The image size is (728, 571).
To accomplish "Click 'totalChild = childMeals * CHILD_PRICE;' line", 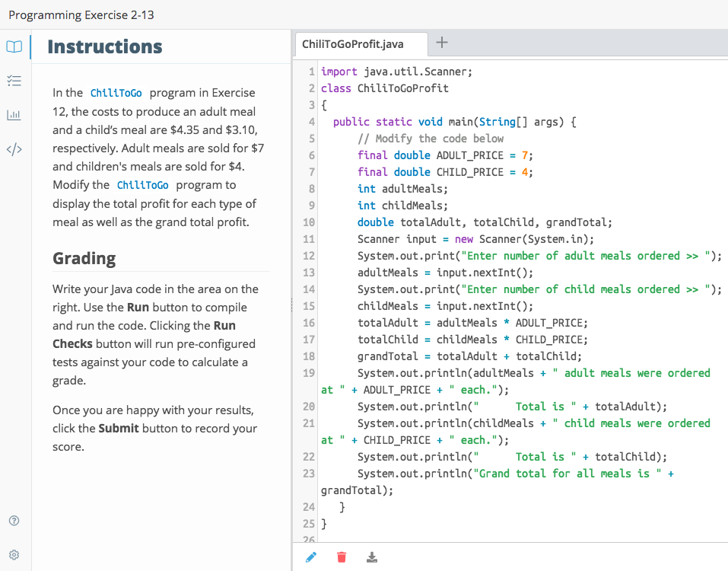I will coord(472,340).
